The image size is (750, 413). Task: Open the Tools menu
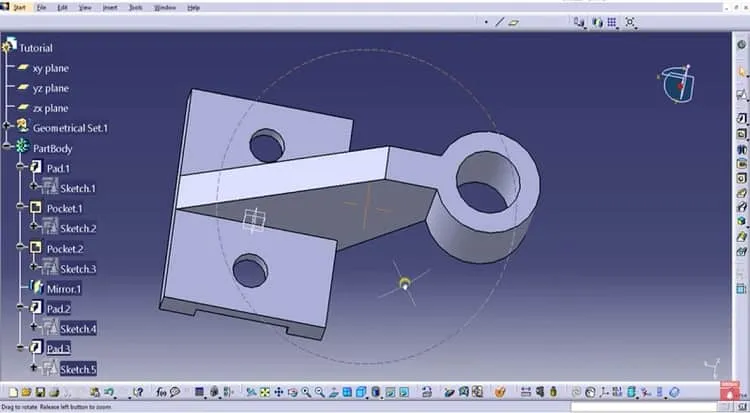point(136,8)
